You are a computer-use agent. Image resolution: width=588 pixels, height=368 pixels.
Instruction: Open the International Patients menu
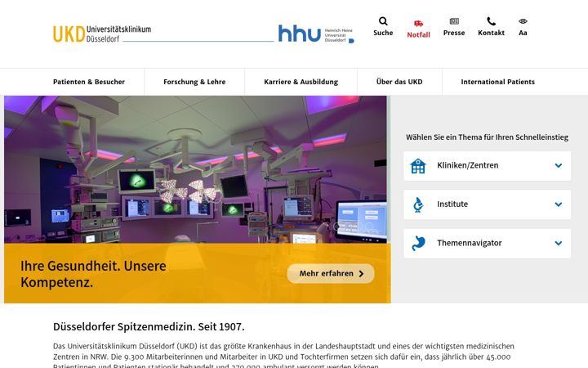497,82
